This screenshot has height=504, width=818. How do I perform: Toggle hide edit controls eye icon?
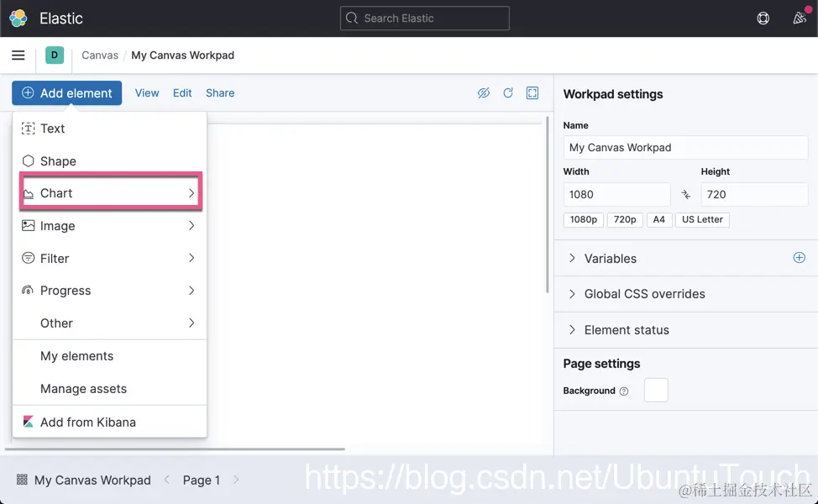[x=484, y=93]
